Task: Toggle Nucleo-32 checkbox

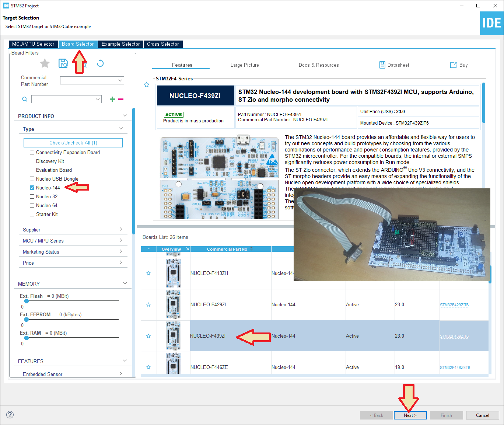Action: point(32,196)
